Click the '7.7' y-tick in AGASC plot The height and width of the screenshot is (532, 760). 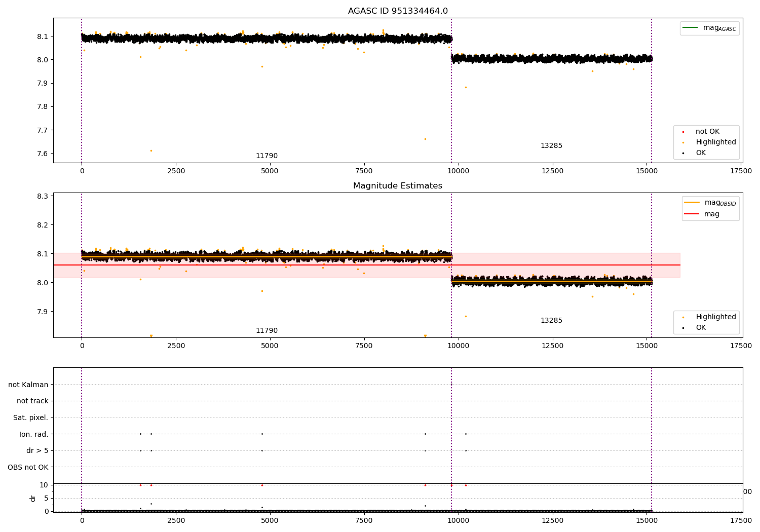coord(43,130)
